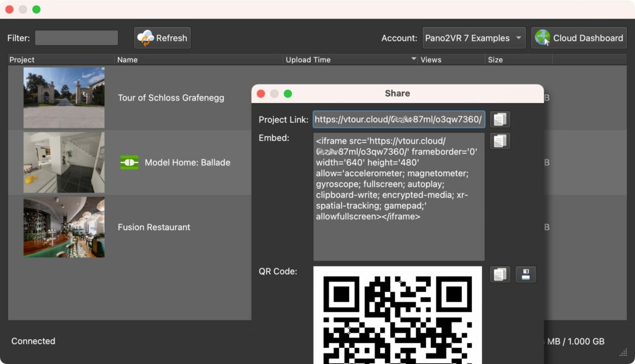Click the Refresh button

click(162, 38)
